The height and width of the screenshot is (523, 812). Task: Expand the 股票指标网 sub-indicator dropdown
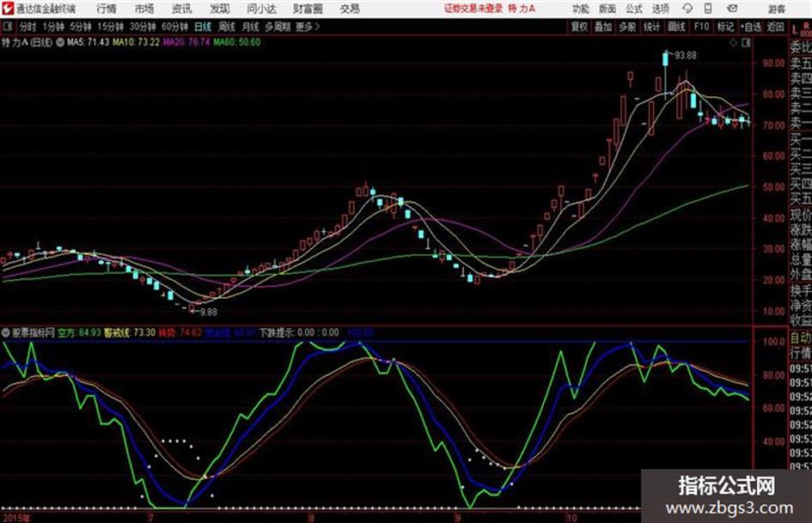click(6, 332)
